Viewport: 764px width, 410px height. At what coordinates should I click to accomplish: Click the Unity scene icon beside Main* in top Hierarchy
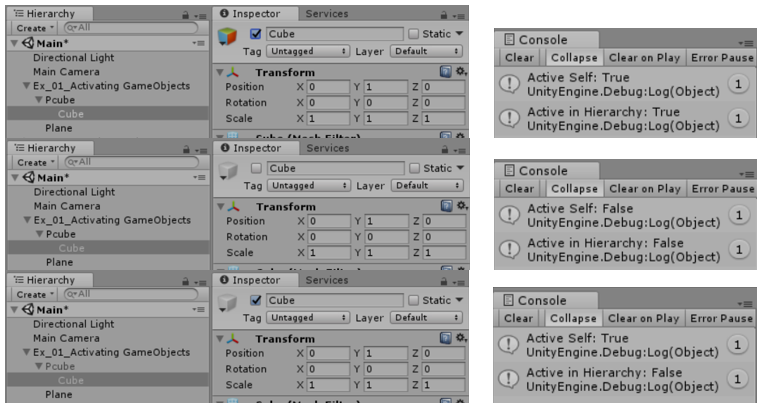(x=28, y=43)
